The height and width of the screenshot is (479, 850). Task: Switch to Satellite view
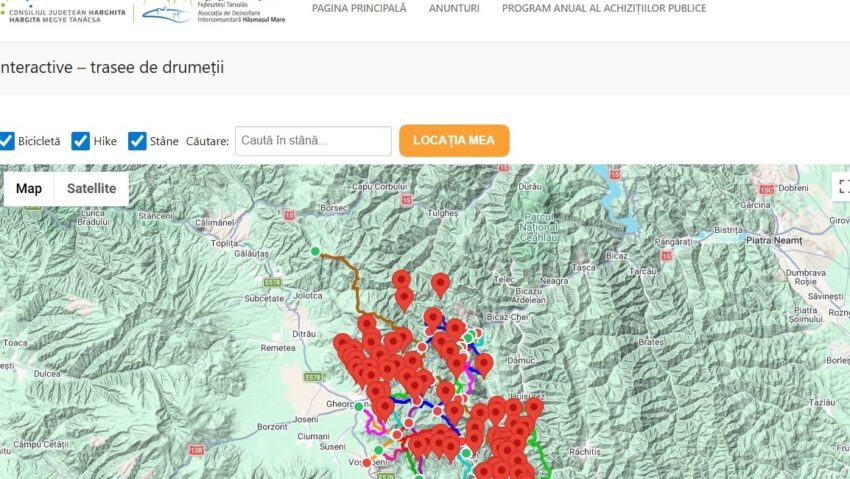click(x=92, y=189)
